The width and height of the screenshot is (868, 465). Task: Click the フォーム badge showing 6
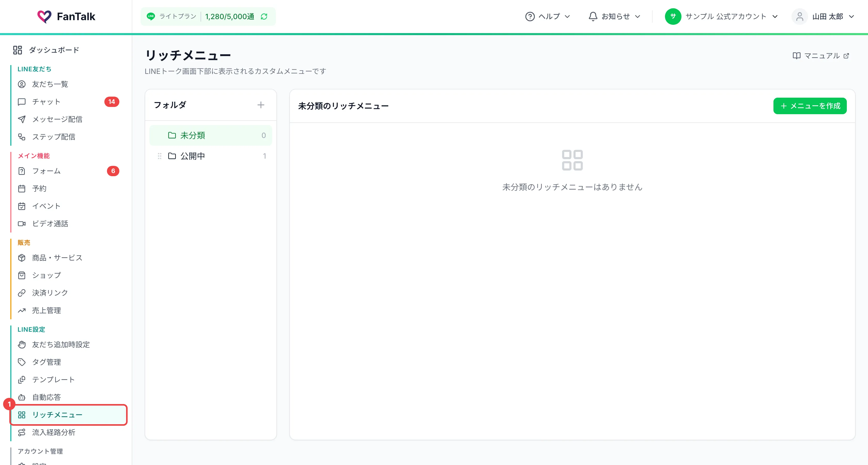(x=113, y=171)
